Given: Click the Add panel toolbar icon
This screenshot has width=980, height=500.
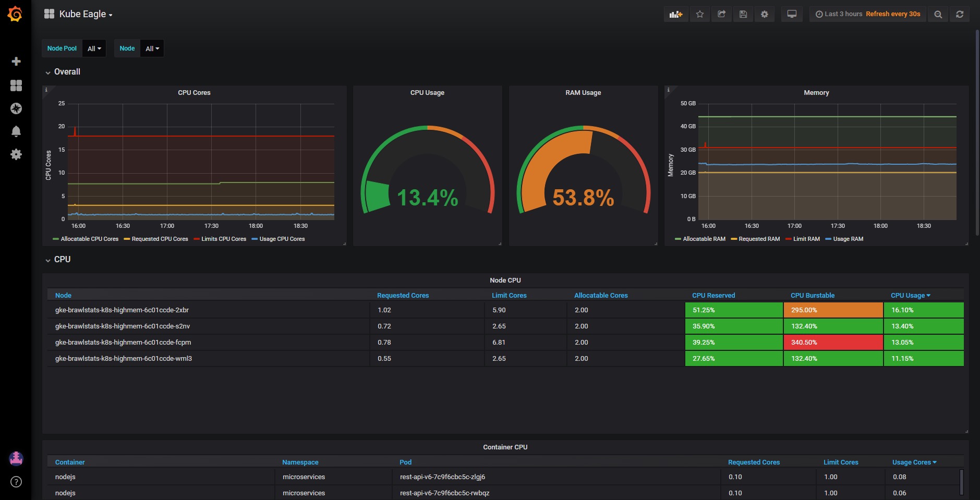Looking at the screenshot, I should [676, 14].
